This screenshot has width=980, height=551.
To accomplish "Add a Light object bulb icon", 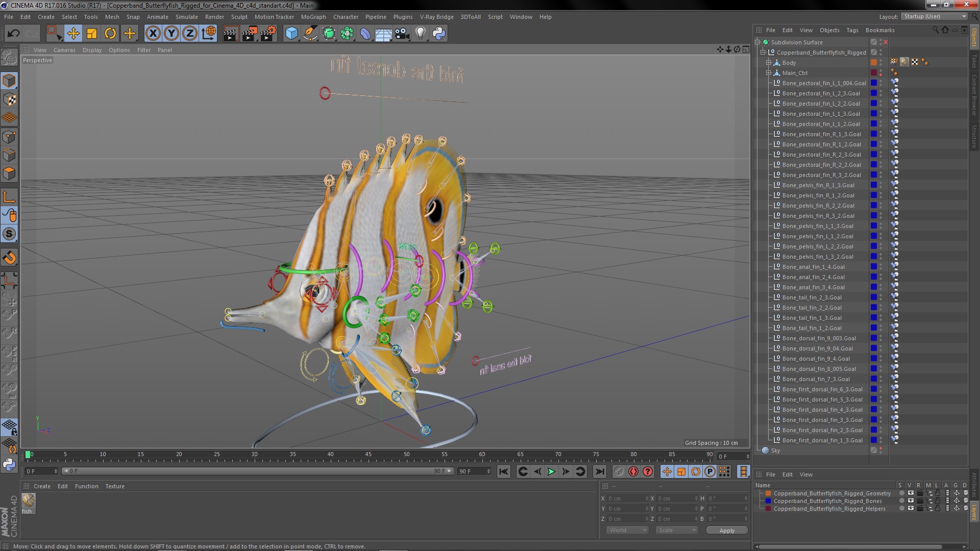I will point(420,34).
